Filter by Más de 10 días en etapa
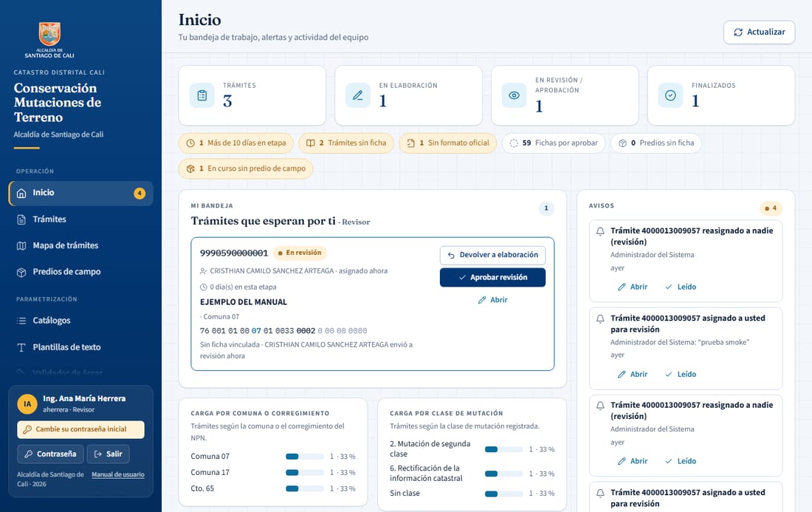Image resolution: width=812 pixels, height=512 pixels. (x=236, y=143)
